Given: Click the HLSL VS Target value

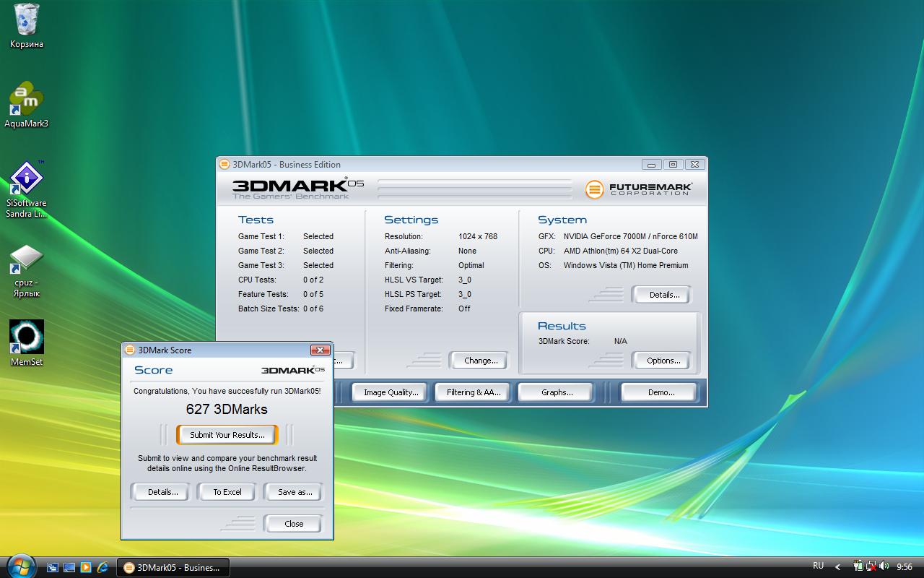Looking at the screenshot, I should click(465, 280).
